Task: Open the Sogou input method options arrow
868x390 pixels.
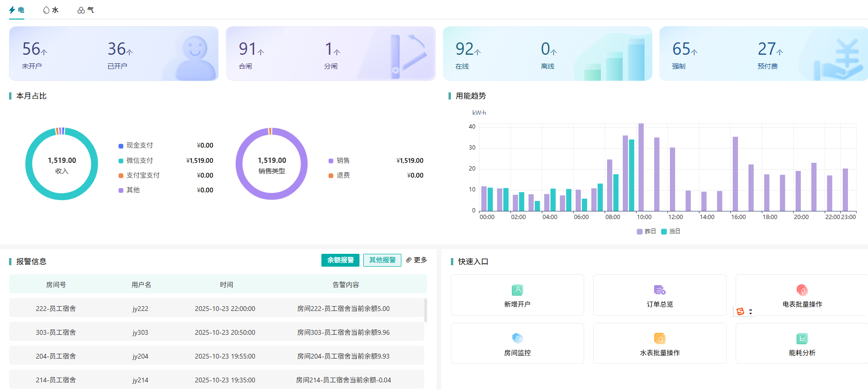Action: 750,312
